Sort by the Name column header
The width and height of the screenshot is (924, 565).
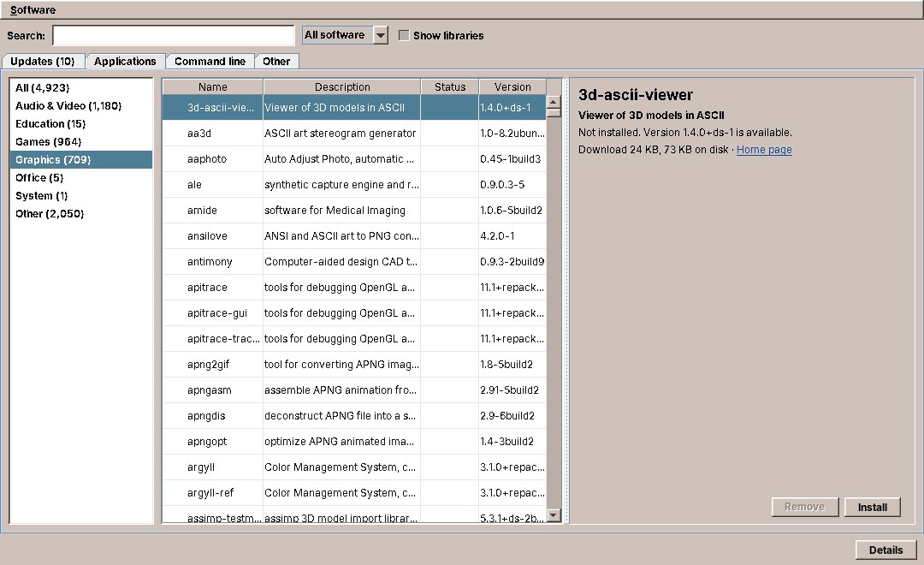tap(213, 86)
